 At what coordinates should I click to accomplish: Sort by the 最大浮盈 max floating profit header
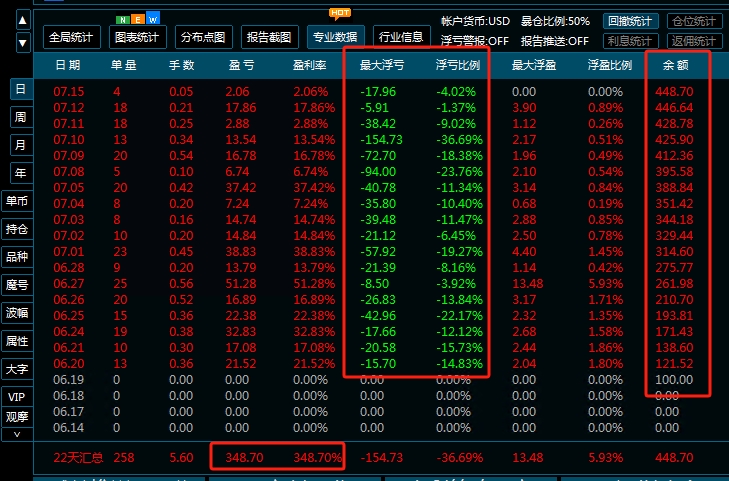534,65
